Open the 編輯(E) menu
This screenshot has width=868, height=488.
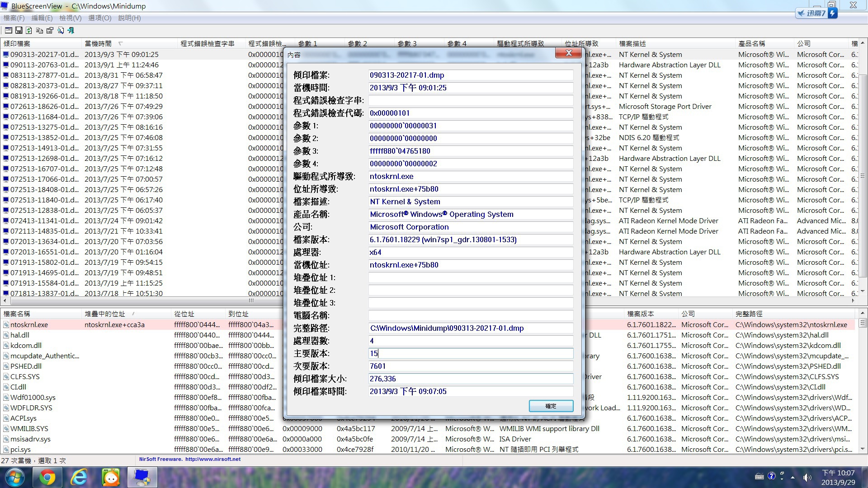click(x=42, y=18)
